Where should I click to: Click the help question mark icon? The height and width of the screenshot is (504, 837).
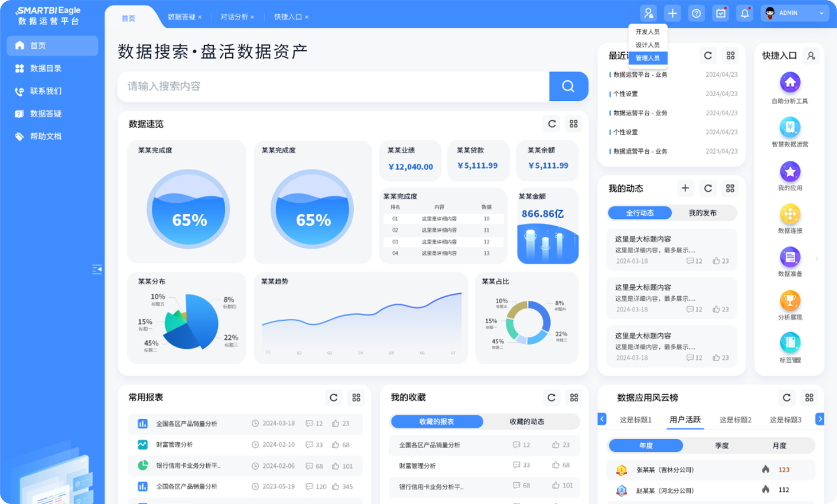pyautogui.click(x=696, y=13)
